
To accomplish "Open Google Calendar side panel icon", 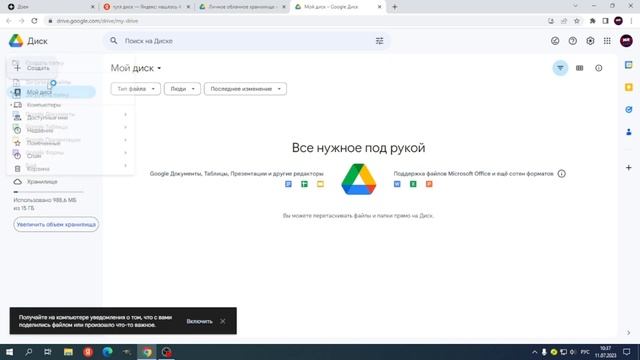I will pyautogui.click(x=629, y=65).
